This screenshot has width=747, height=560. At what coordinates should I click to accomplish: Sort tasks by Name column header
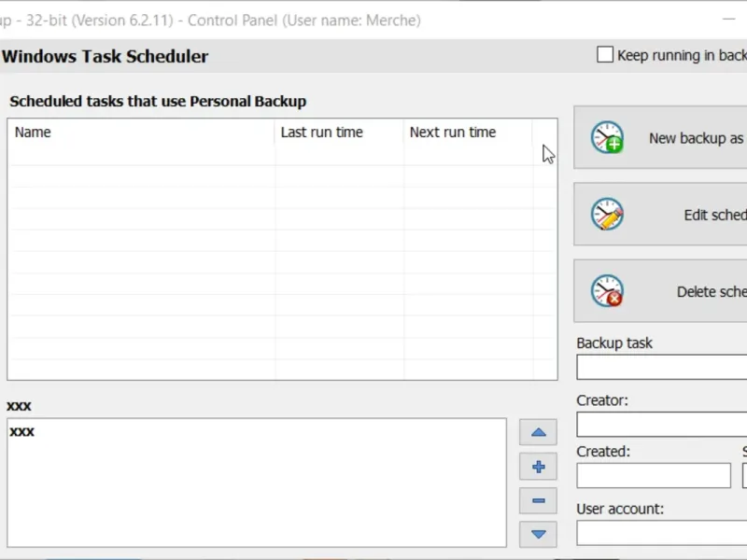coord(140,133)
